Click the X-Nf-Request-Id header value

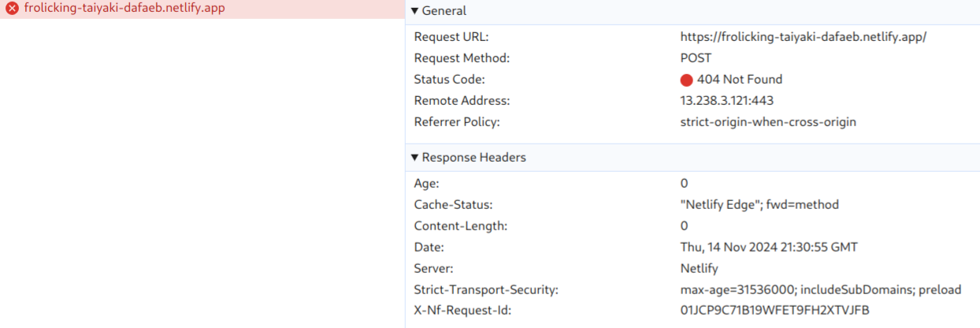(x=775, y=311)
